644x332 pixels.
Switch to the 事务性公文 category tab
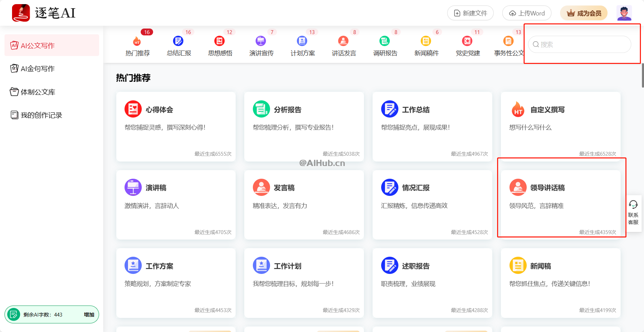[x=509, y=46]
